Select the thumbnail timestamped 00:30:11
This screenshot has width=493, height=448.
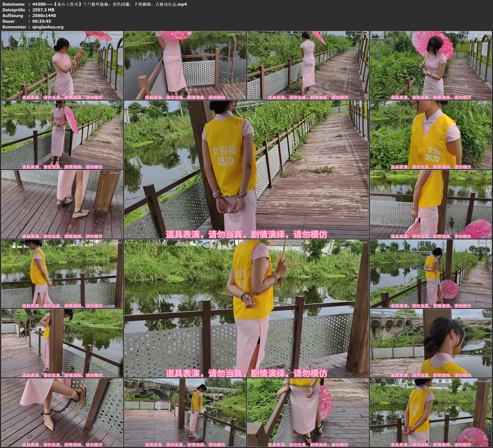tap(308, 412)
